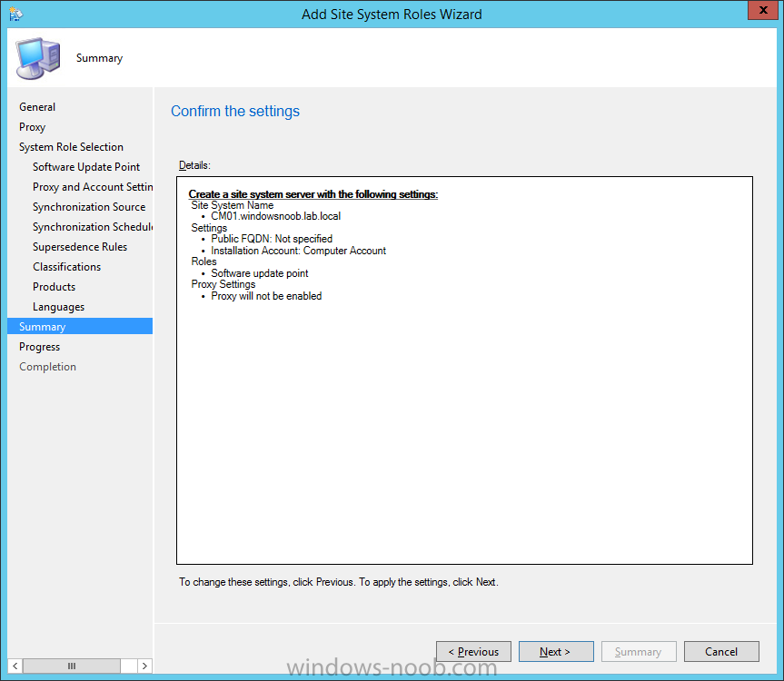
Task: Close the Add Site System Roles Wizard
Action: 763,10
